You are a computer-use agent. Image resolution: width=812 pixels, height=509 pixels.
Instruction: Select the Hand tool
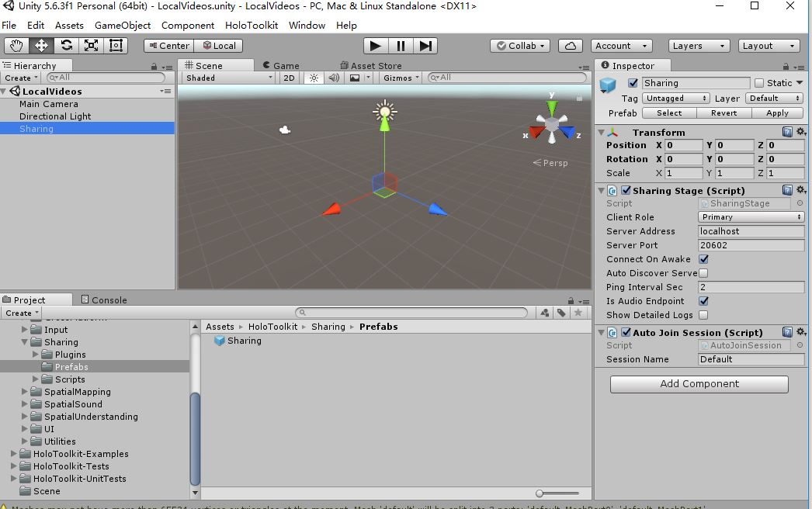[x=16, y=46]
